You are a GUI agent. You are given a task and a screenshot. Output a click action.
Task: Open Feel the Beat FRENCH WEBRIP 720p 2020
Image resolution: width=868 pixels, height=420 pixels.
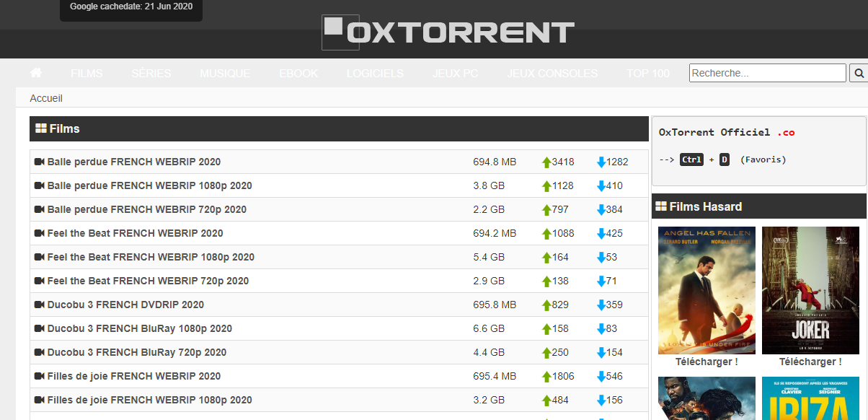pos(148,281)
